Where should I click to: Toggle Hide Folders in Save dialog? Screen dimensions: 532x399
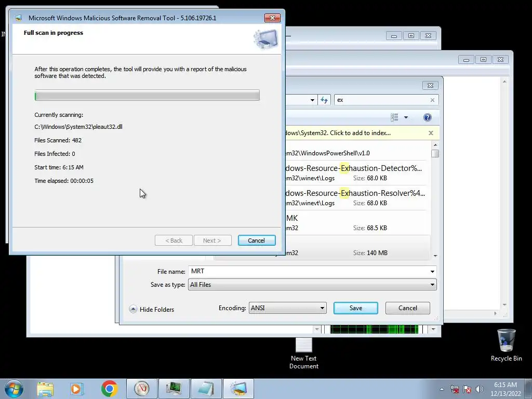point(152,309)
